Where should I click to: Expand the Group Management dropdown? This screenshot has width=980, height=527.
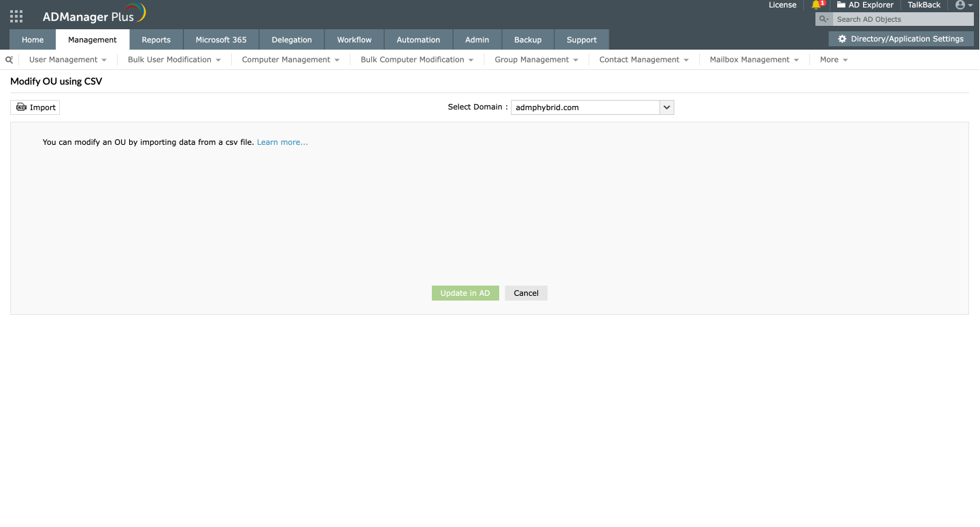pos(536,60)
